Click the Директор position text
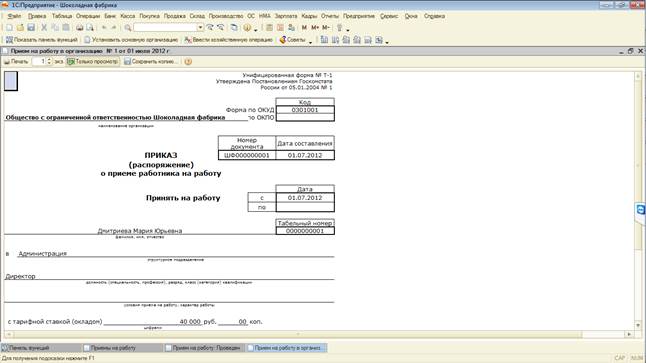 pos(20,276)
